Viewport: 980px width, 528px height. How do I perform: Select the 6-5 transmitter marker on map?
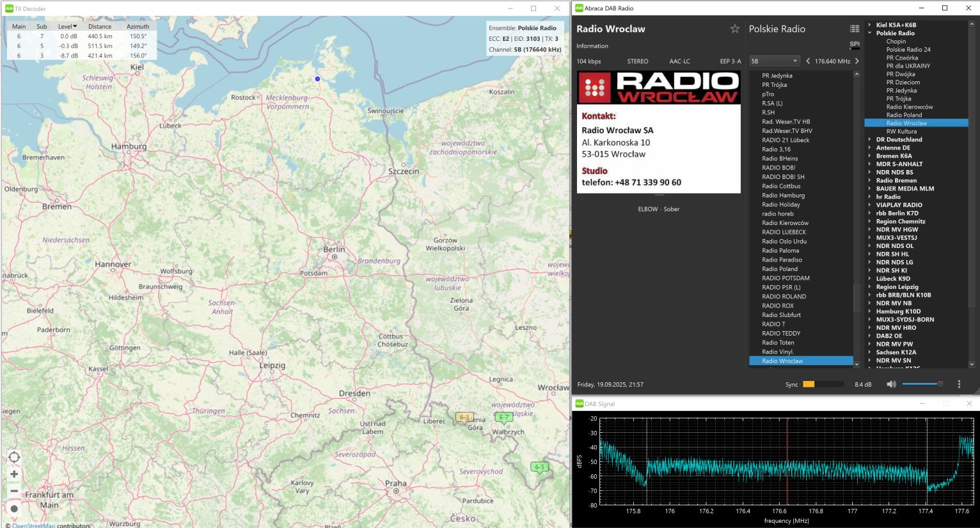click(539, 467)
